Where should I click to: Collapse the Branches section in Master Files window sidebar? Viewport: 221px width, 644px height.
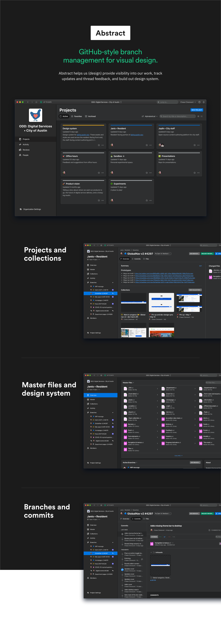(x=113, y=412)
